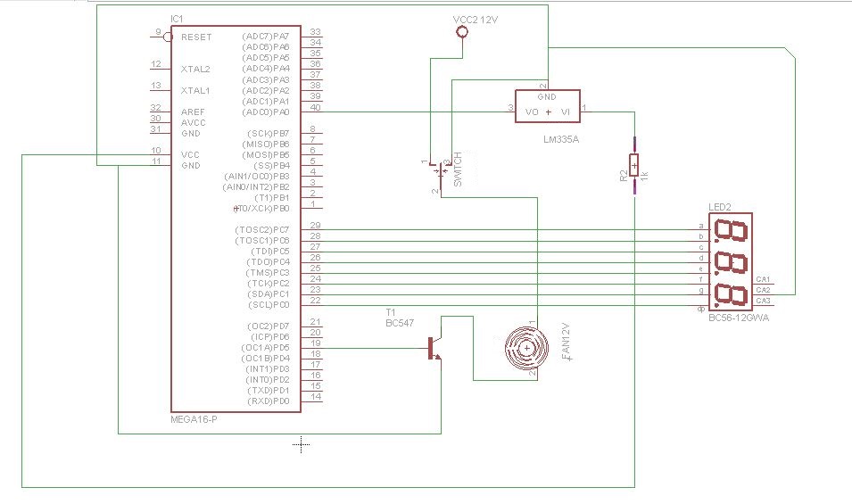Click the VI label on LM335A
Screen dimensions: 852x504
566,112
